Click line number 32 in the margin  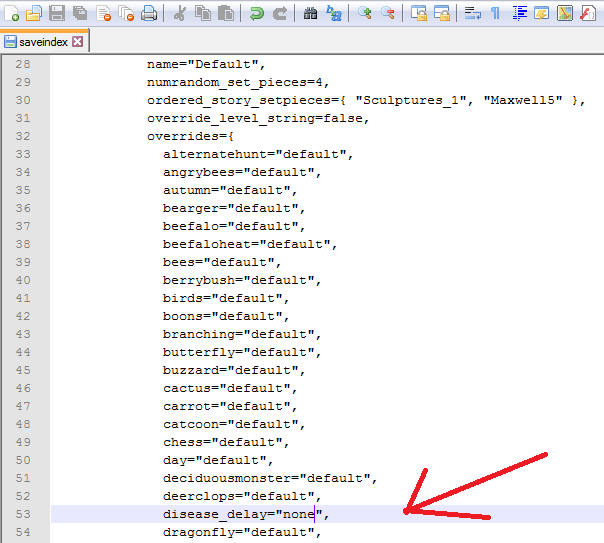pos(23,136)
